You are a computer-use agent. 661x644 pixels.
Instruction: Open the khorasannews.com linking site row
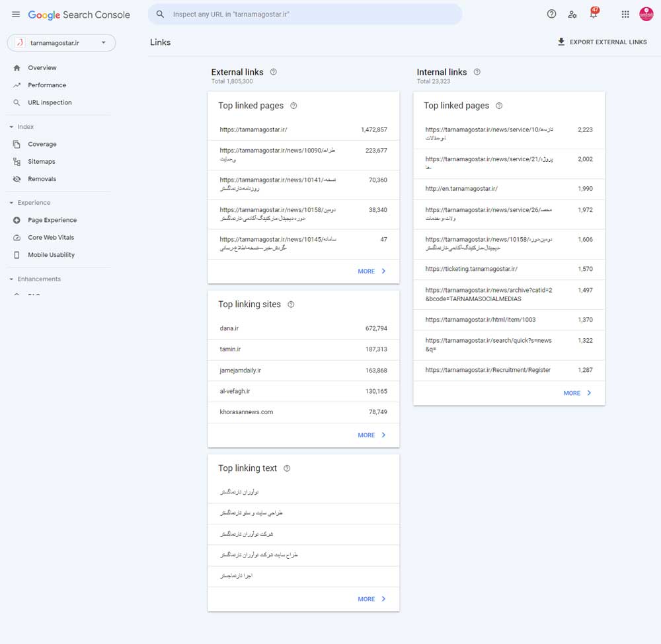(x=303, y=412)
